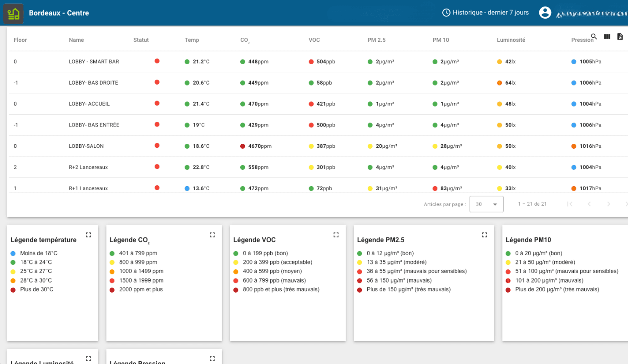Open the R+2 Lancereaux row

[88, 167]
